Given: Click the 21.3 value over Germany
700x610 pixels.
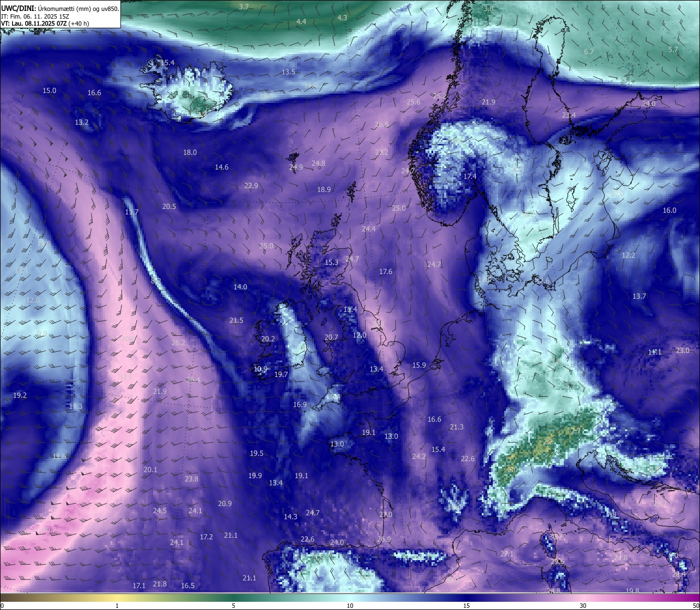Looking at the screenshot, I should (457, 427).
